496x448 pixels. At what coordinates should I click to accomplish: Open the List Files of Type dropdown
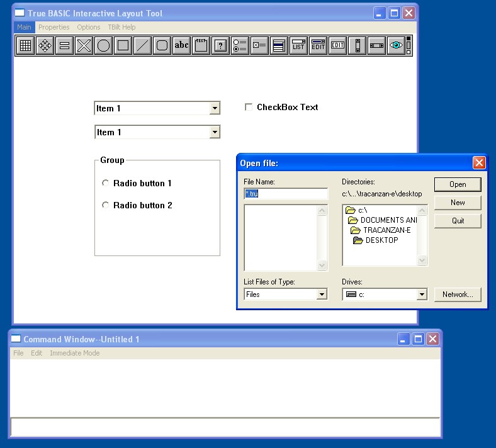click(x=322, y=294)
